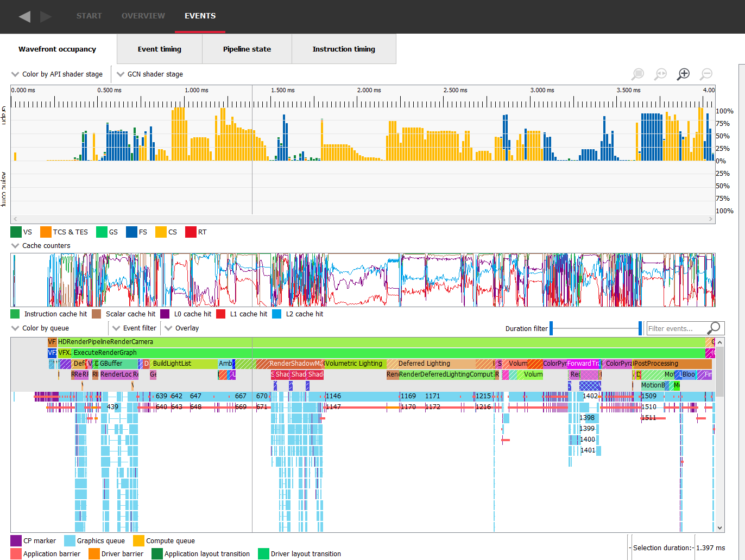The height and width of the screenshot is (560, 745).
Task: Click the event list scroll-down arrow
Action: coord(720,527)
